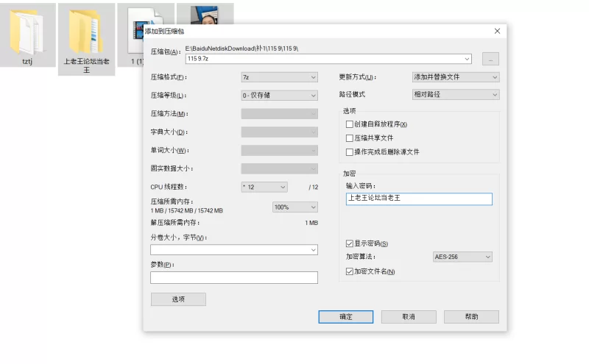Uncheck 显示密码 checkbox

pyautogui.click(x=350, y=243)
